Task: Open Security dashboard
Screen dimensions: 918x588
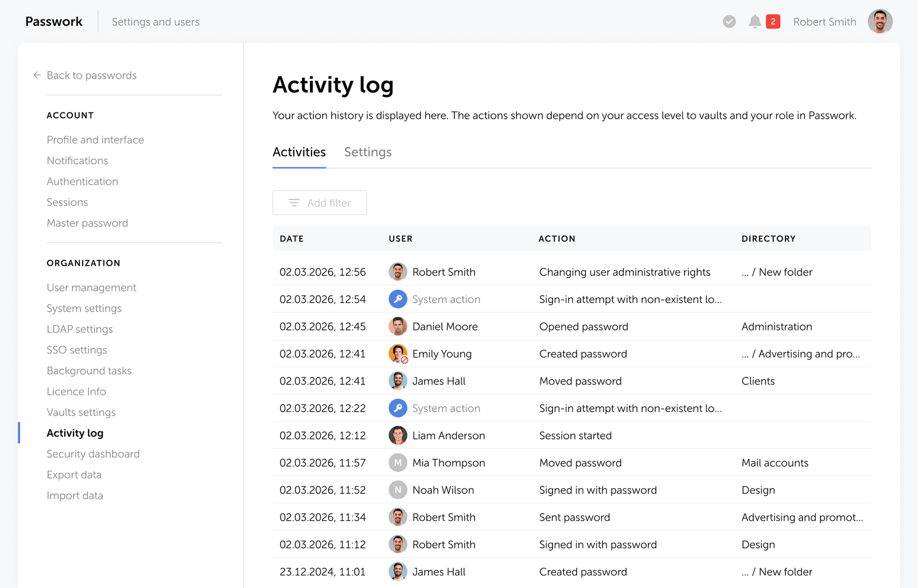Action: [x=93, y=454]
